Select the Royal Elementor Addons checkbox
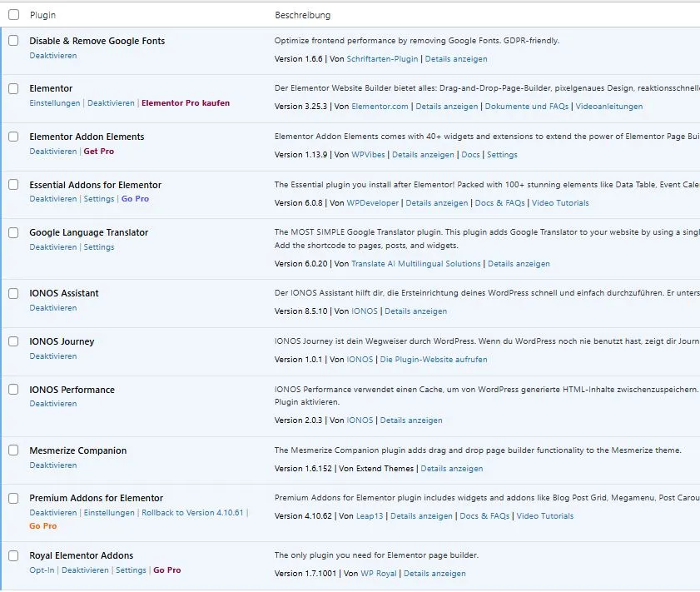700x592 pixels. [x=13, y=555]
